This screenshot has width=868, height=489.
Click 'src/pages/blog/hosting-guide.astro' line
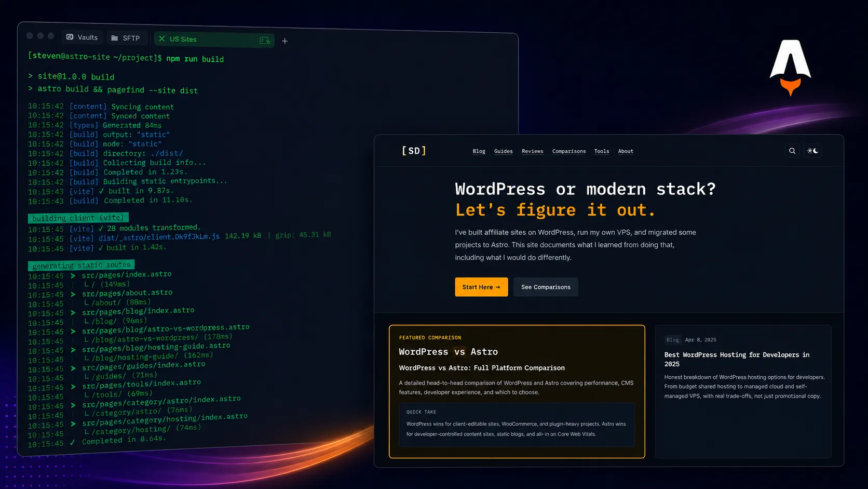[156, 347]
